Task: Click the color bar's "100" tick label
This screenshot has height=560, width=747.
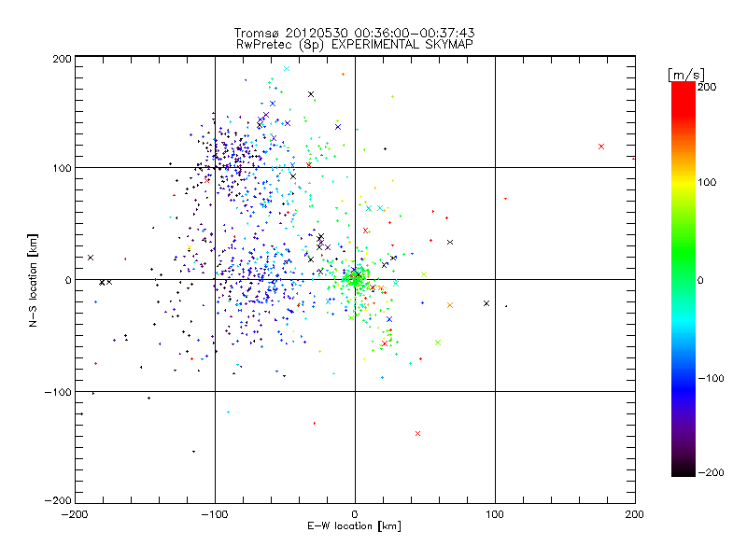Action: tap(707, 182)
